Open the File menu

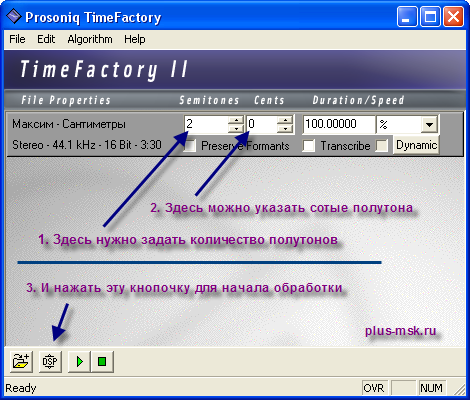(17, 39)
